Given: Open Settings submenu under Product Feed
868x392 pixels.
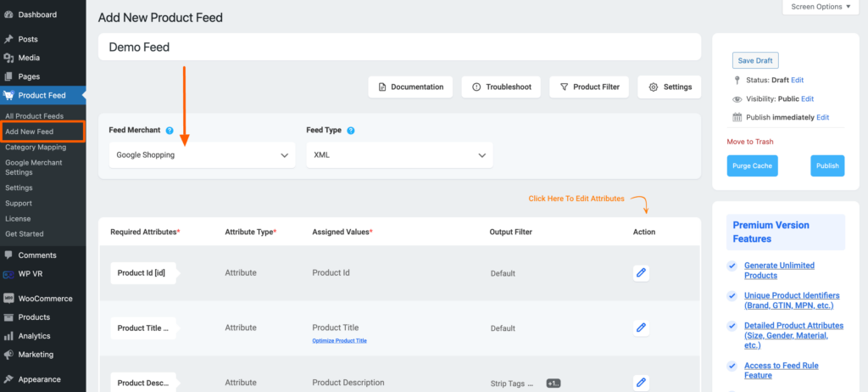Looking at the screenshot, I should 19,188.
